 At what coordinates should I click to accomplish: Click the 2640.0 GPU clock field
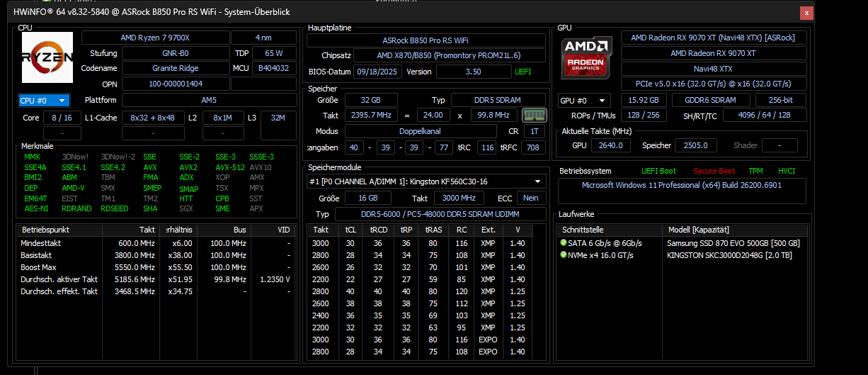point(611,145)
